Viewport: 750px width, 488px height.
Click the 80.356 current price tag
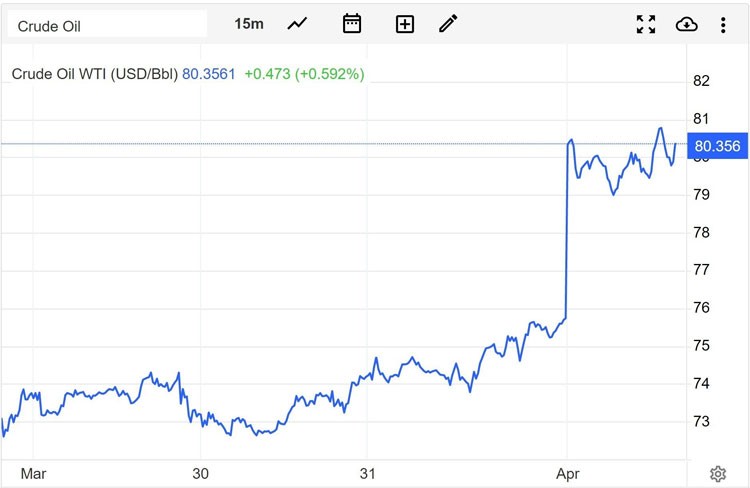[716, 146]
